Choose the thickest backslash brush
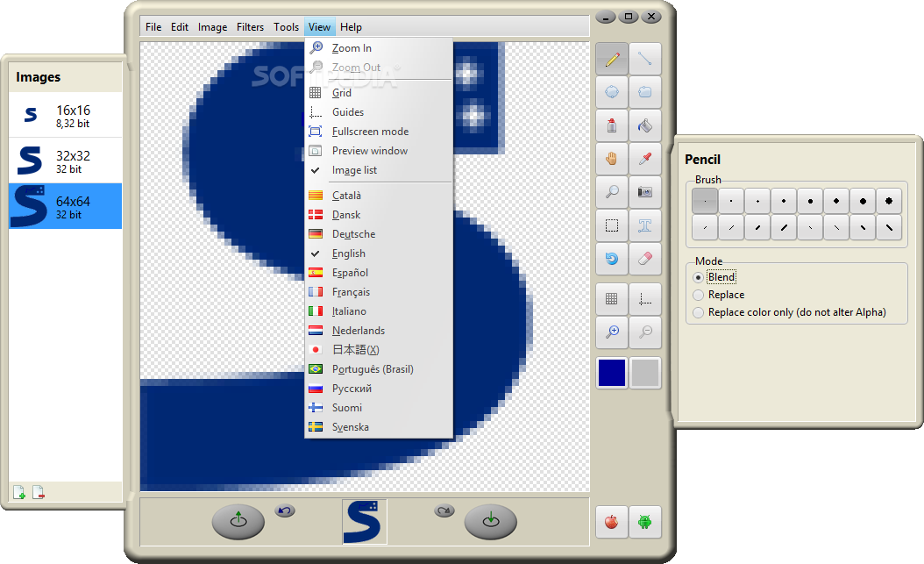This screenshot has height=564, width=924. (889, 227)
